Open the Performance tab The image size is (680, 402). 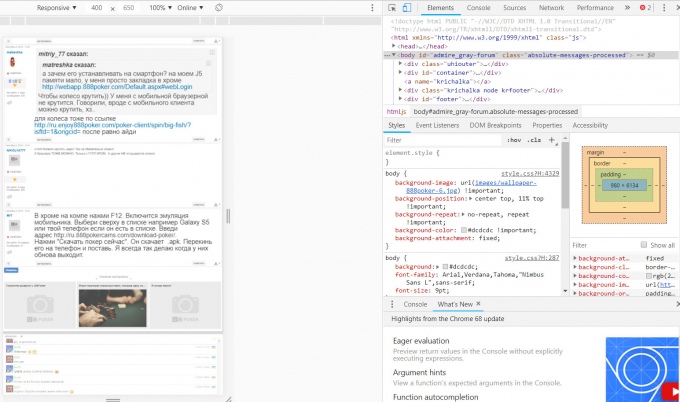pos(595,8)
